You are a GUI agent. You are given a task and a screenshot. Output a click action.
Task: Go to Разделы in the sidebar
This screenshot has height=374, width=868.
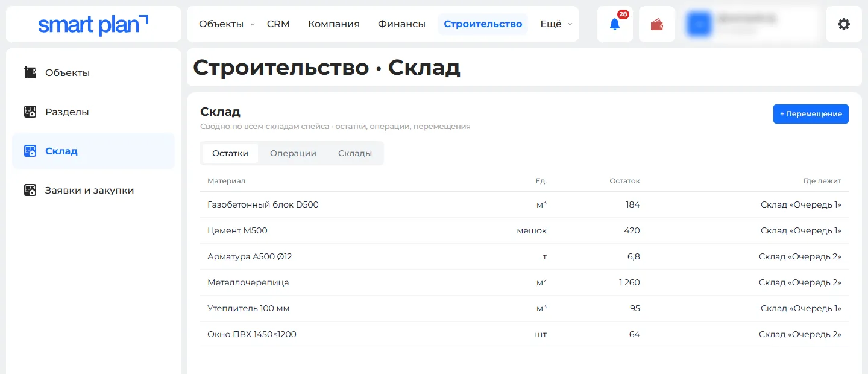click(93, 112)
